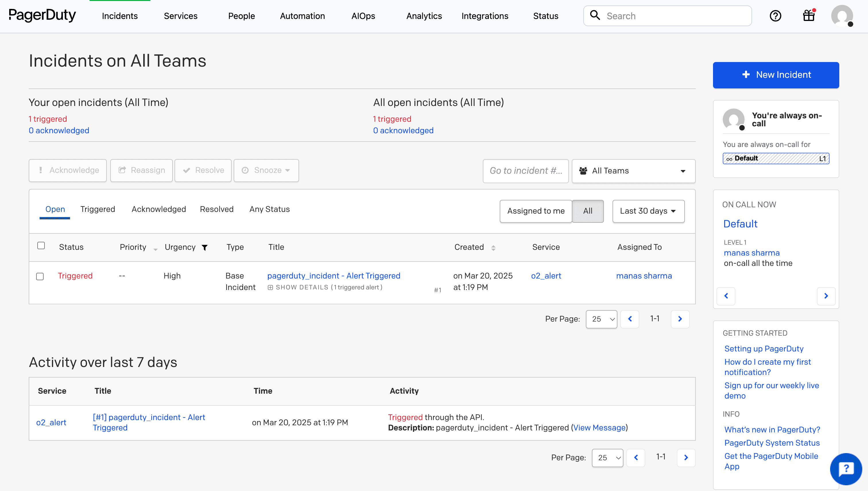Screen dimensions: 868x491
Task: Click the user avatar in top bar
Action: (x=842, y=16)
